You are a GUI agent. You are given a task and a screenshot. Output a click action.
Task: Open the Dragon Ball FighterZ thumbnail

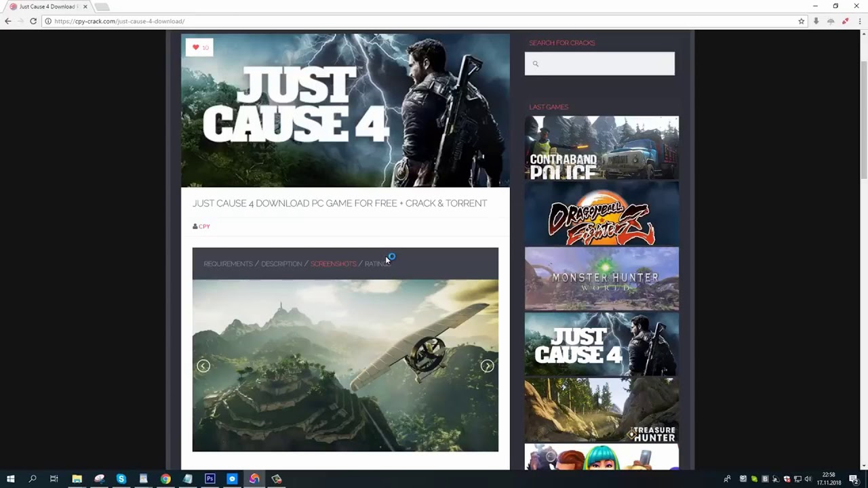(x=601, y=213)
